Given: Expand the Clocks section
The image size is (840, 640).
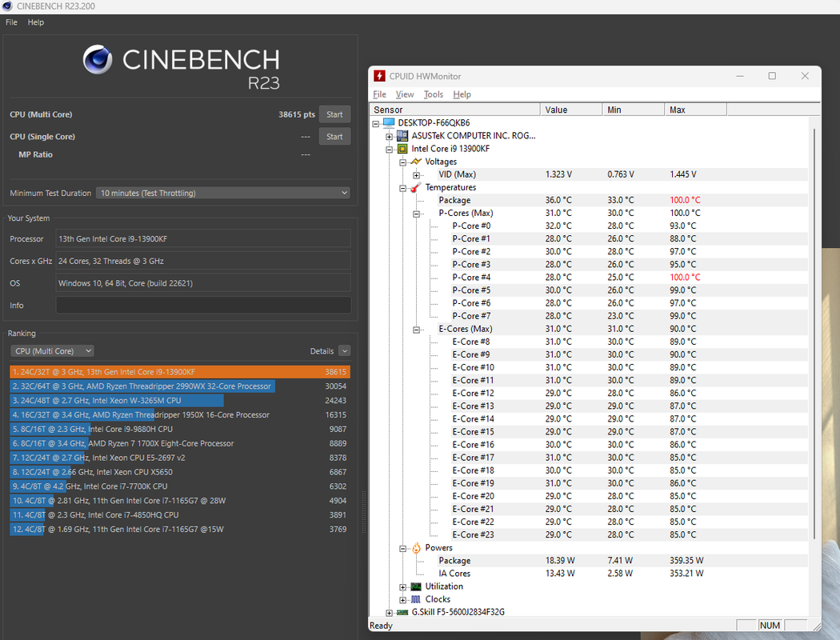Looking at the screenshot, I should point(403,600).
